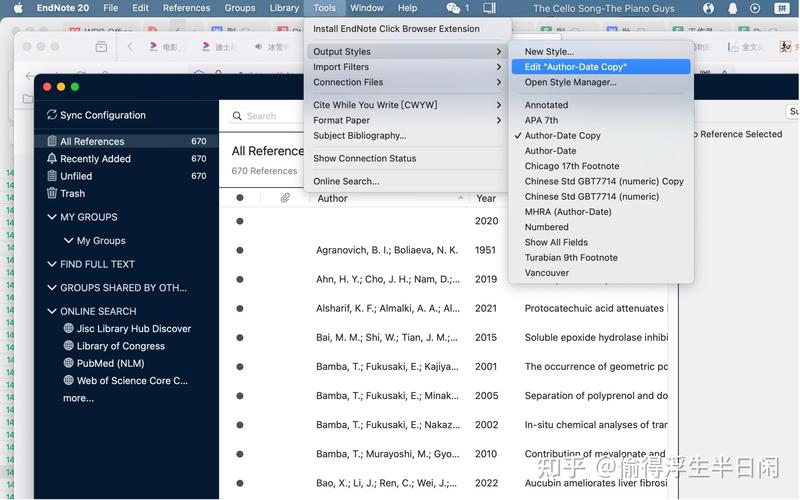Click read-status dot for Agranovich reference
Viewport: 800px width, 500px height.
pos(240,250)
